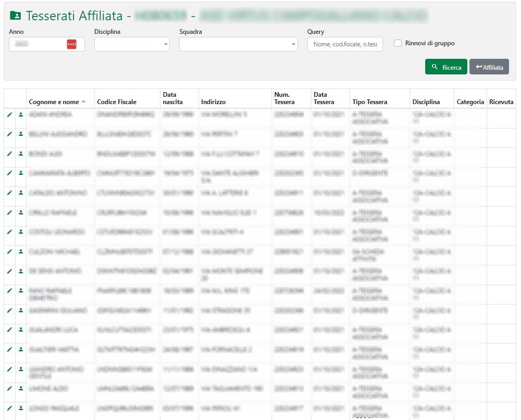Image resolution: width=521 pixels, height=420 pixels.
Task: Click the person icon in the third row
Action: pos(21,154)
